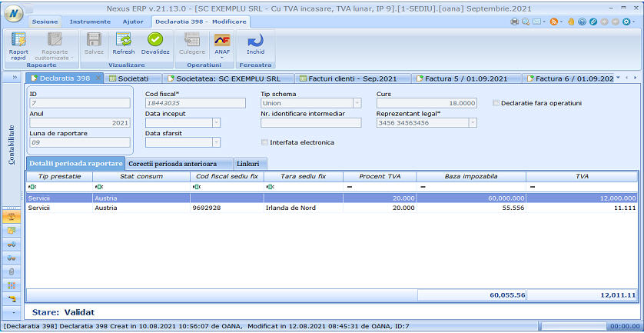Click the envelope mail icon

(x=536, y=22)
